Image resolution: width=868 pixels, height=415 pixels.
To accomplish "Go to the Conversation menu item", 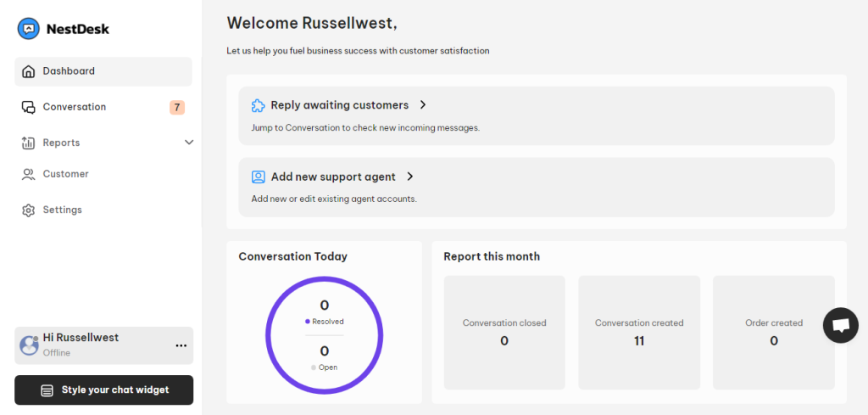I will coord(103,108).
